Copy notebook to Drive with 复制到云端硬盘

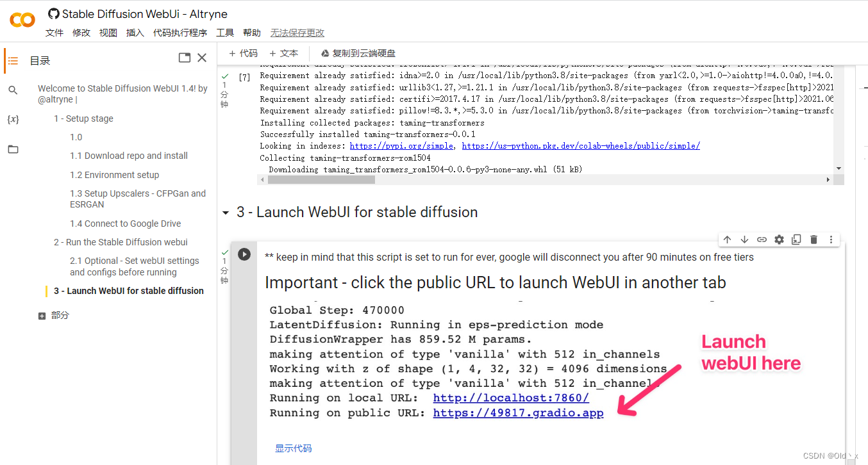(x=358, y=54)
